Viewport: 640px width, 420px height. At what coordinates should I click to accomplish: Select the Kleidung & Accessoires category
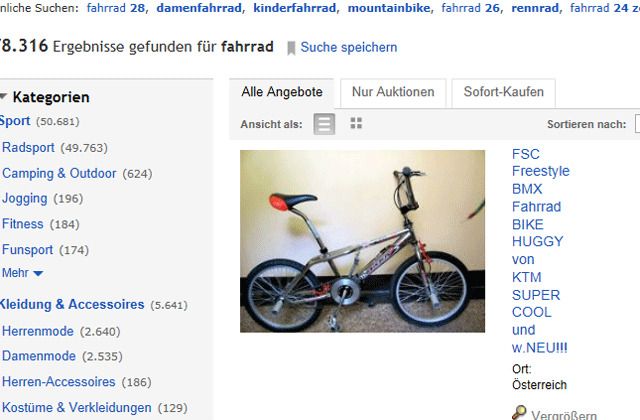click(72, 304)
